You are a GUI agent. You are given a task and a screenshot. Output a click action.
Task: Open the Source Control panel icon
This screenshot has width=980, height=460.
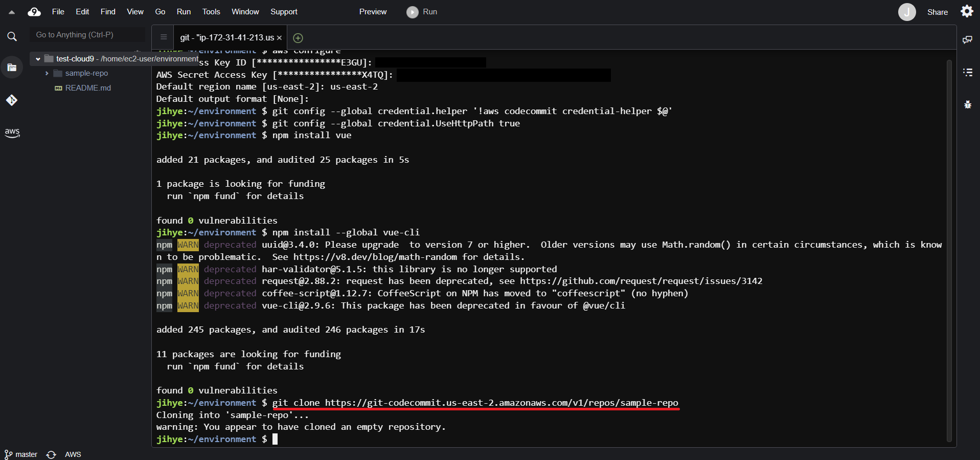tap(12, 100)
